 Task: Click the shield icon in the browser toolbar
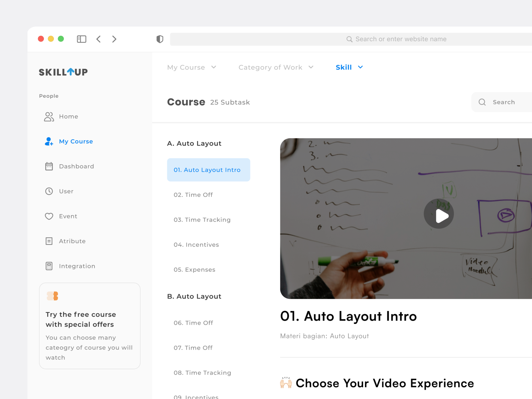click(160, 39)
